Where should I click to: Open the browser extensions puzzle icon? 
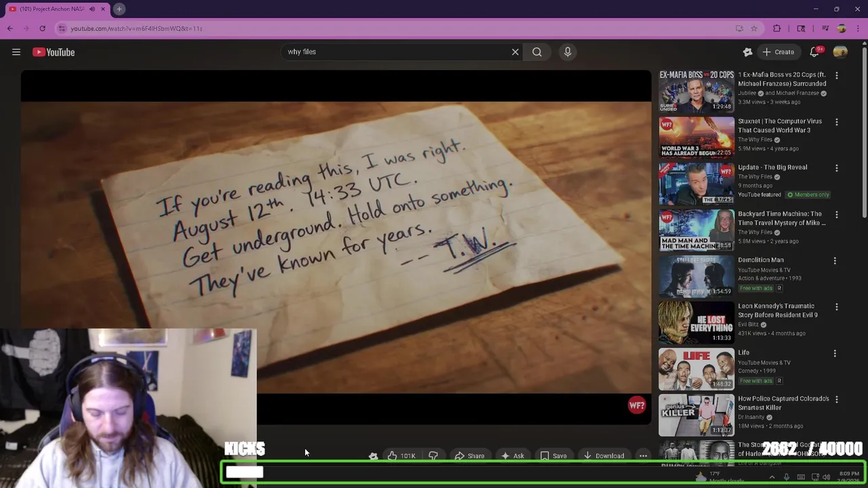click(x=777, y=28)
